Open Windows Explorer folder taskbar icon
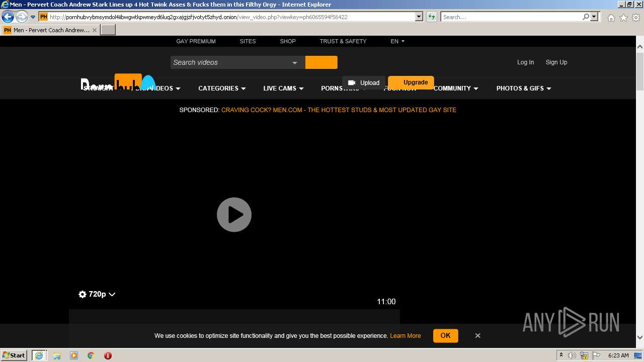 point(57,355)
